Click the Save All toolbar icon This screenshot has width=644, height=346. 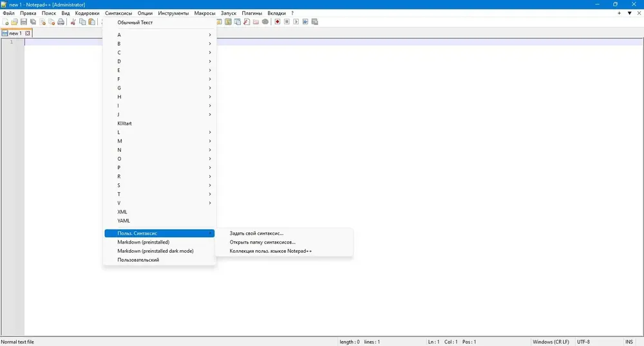[33, 22]
